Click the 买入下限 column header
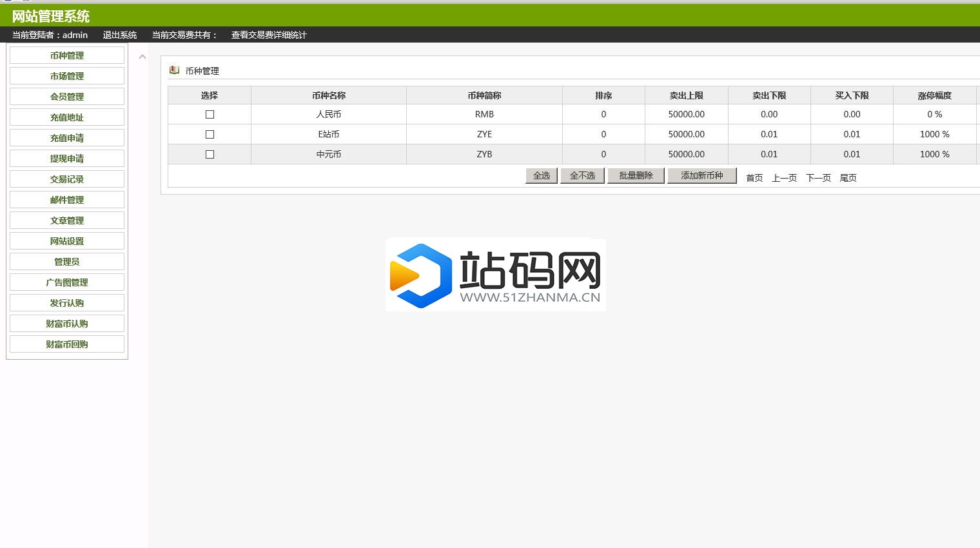Viewport: 980px width, 548px height. click(852, 95)
